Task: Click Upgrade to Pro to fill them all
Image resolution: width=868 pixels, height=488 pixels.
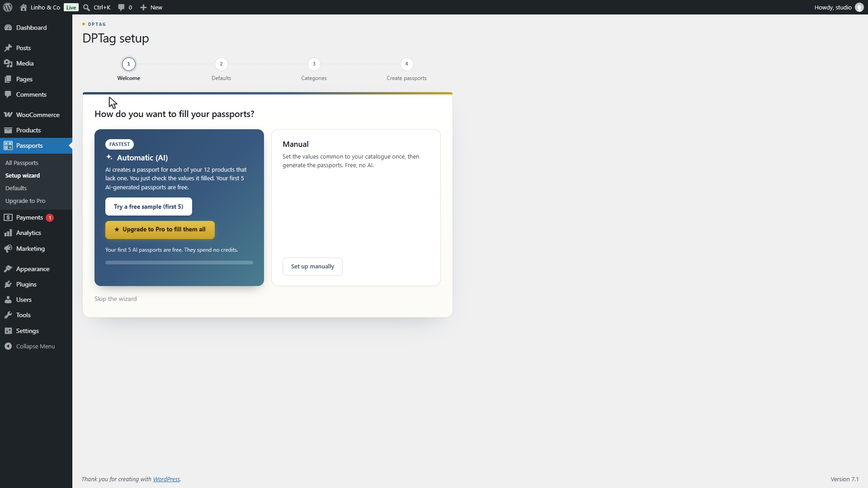Action: click(x=160, y=230)
